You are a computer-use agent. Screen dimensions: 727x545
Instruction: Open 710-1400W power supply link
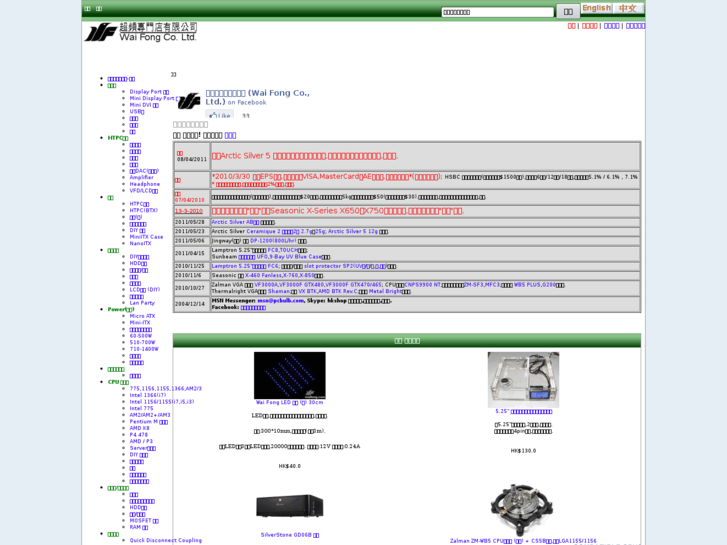pos(144,349)
